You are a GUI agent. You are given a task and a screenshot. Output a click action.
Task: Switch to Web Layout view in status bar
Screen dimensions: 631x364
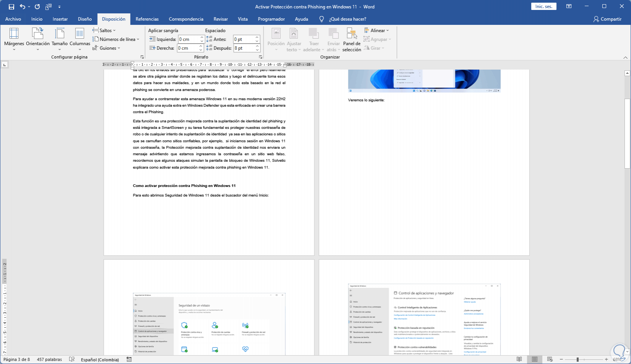click(550, 359)
